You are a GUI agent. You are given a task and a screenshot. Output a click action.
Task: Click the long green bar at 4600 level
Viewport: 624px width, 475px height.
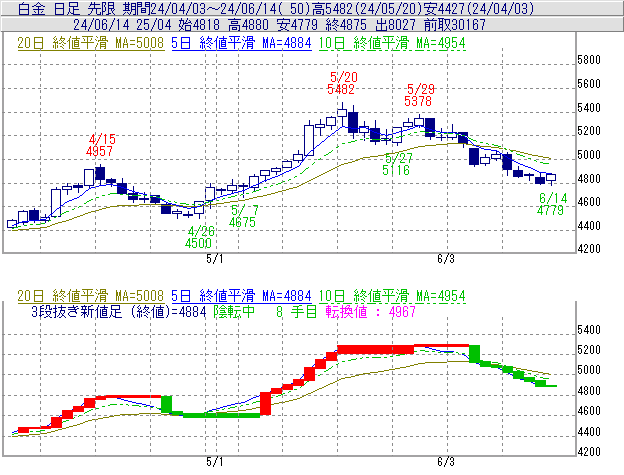pyautogui.click(x=221, y=415)
